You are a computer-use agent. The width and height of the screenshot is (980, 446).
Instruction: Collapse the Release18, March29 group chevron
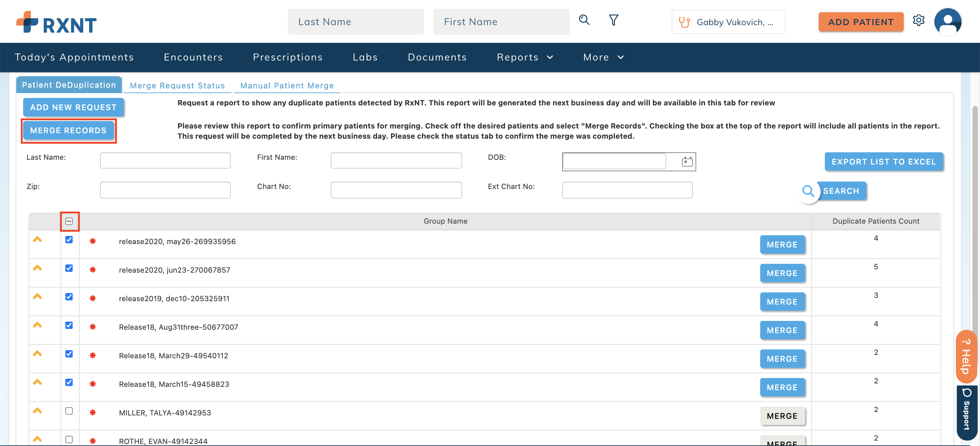(x=37, y=353)
